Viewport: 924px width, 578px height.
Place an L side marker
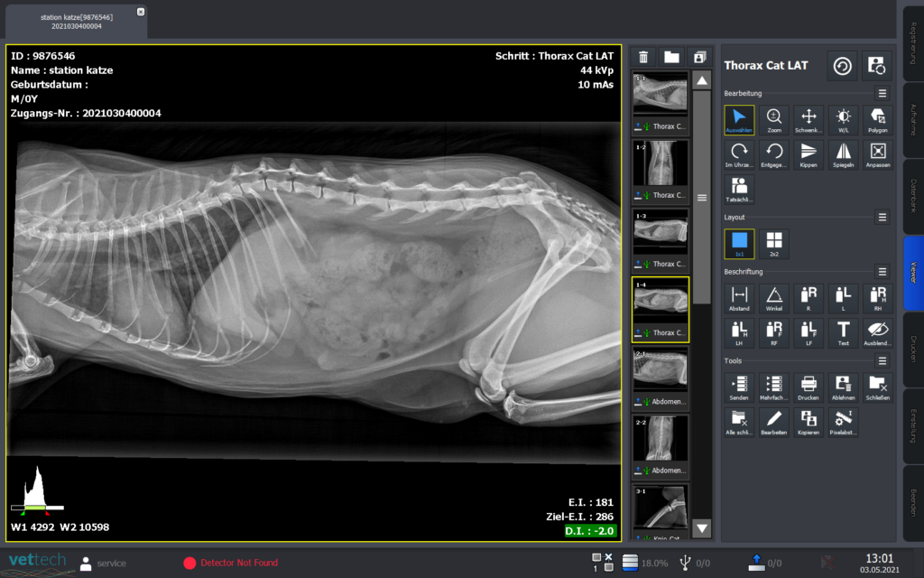[x=844, y=298]
